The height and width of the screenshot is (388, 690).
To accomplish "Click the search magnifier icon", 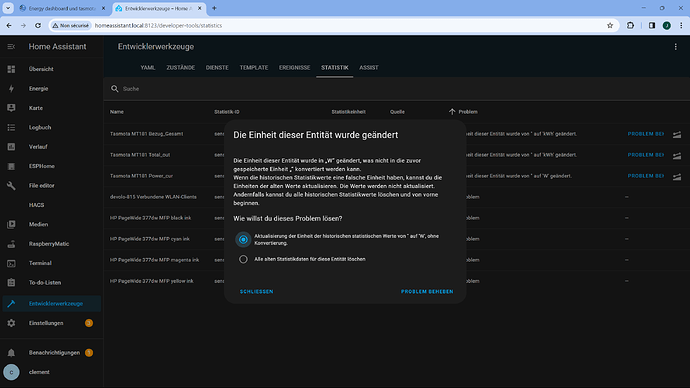I will pos(115,89).
